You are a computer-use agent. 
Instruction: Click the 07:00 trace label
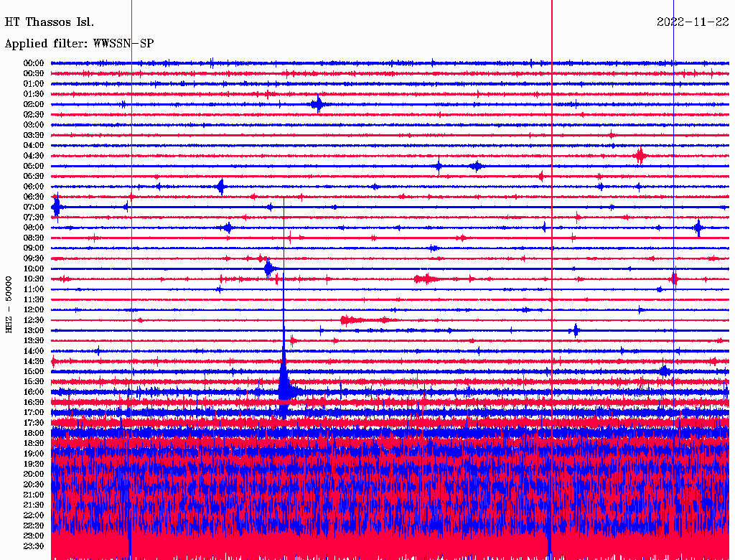coord(34,207)
